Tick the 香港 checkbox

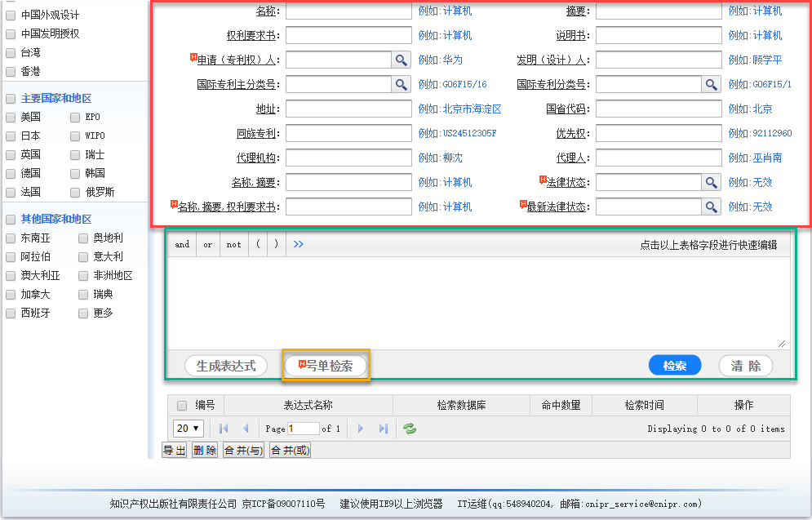(x=11, y=72)
